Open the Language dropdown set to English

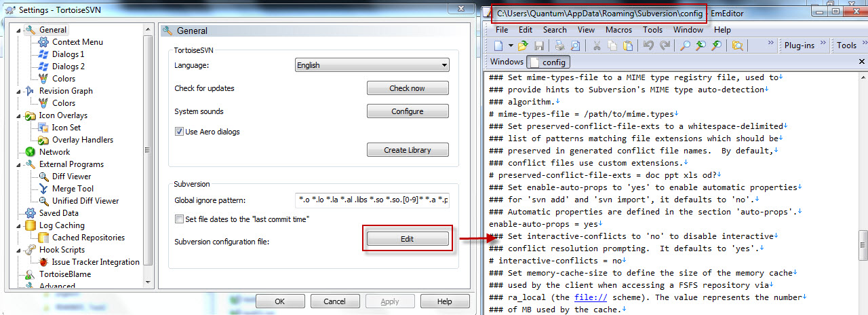click(372, 65)
